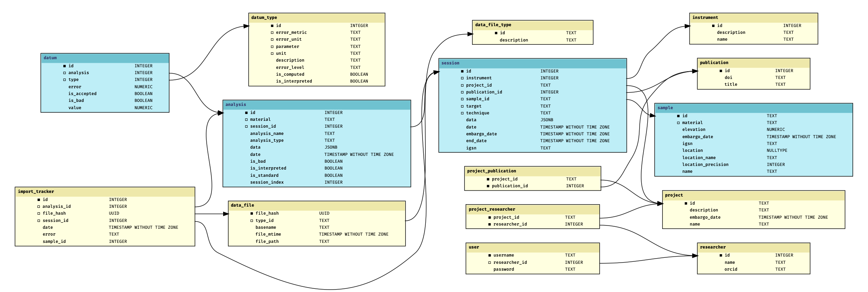Click 'material' column in analysis table
This screenshot has width=868, height=292.
[260, 120]
